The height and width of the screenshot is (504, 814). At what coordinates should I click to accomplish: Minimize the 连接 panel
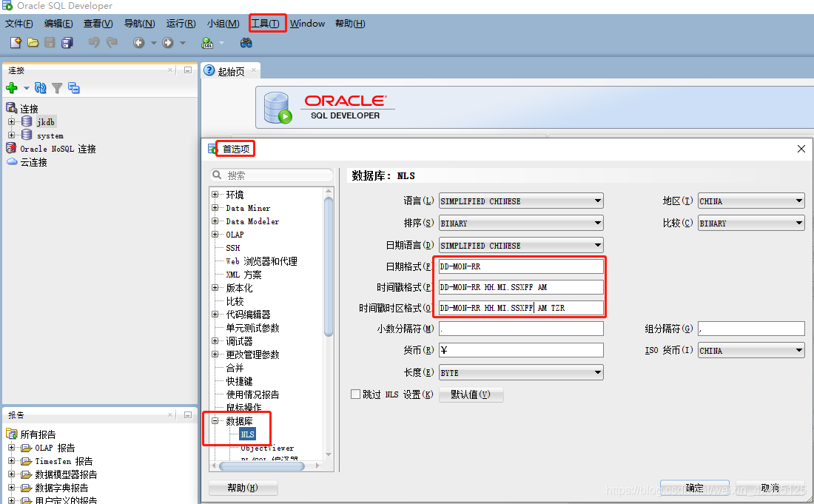click(188, 70)
